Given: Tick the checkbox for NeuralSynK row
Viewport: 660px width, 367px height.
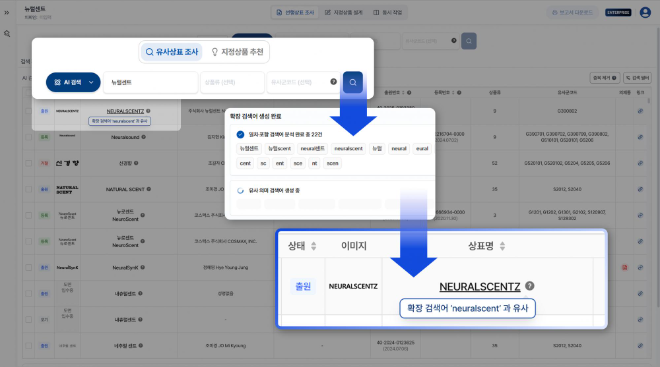Looking at the screenshot, I should point(28,268).
